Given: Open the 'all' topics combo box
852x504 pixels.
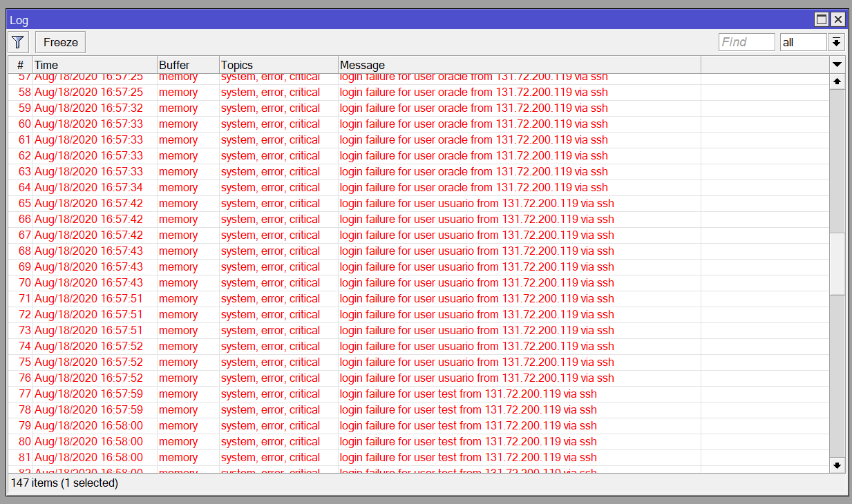Looking at the screenshot, I should click(x=803, y=42).
